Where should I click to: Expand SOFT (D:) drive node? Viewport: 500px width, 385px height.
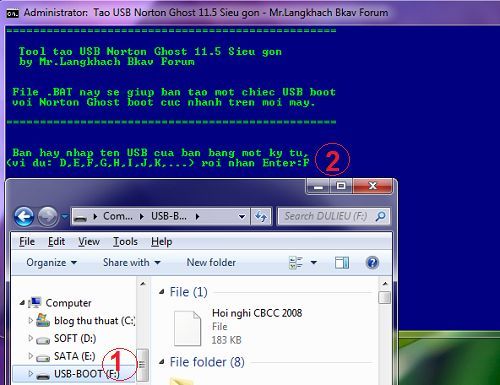tap(30, 338)
